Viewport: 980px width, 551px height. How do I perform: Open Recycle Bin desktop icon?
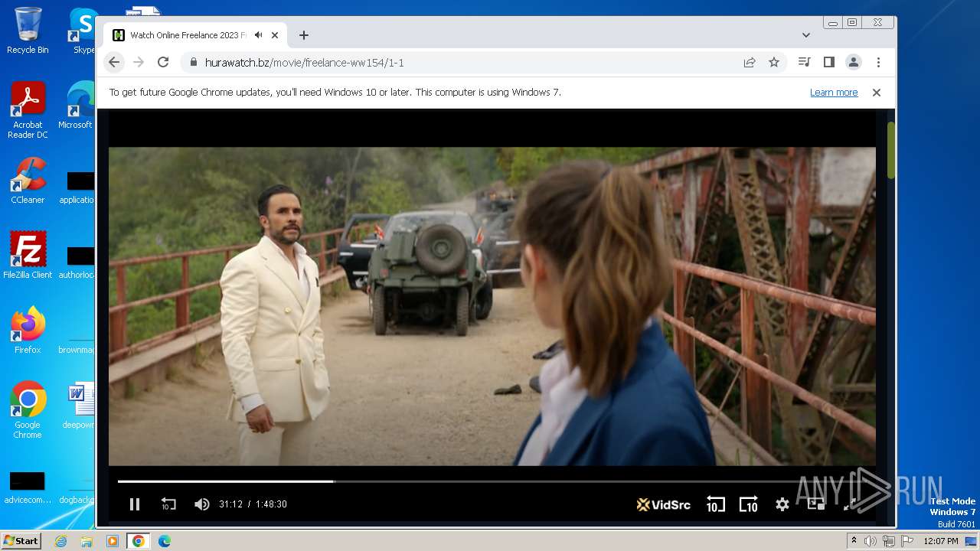tap(28, 31)
